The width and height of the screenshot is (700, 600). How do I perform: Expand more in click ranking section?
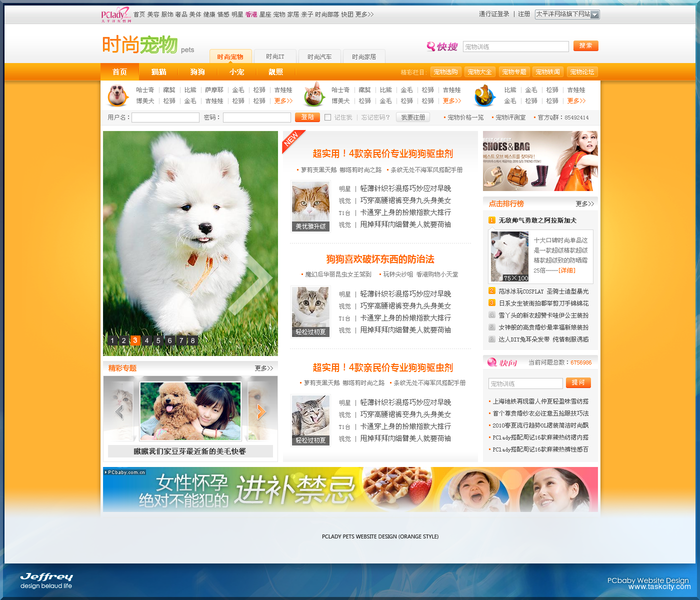click(584, 204)
